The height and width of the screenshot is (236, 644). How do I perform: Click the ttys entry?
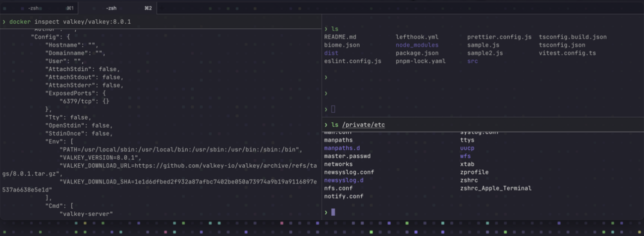(467, 140)
